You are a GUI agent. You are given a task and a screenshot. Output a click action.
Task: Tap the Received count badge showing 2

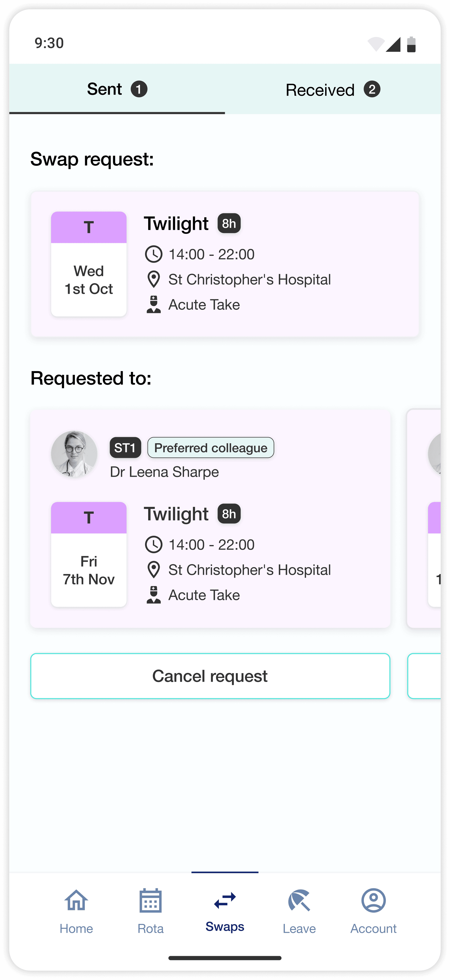coord(372,89)
